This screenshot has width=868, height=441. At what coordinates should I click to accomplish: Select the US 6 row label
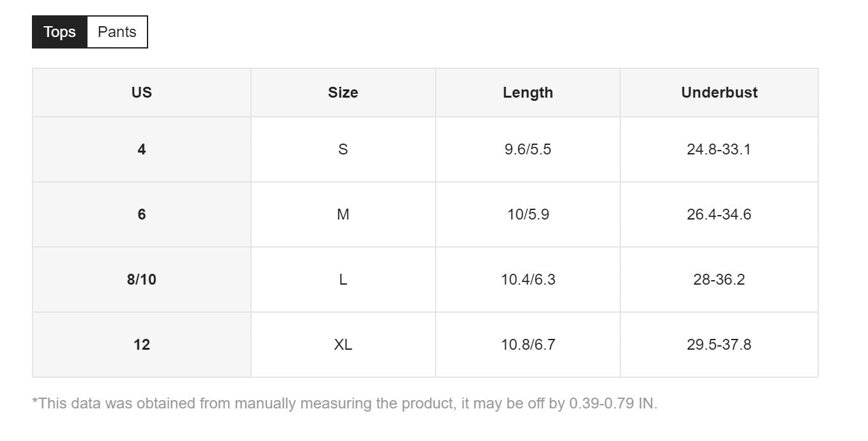(141, 214)
